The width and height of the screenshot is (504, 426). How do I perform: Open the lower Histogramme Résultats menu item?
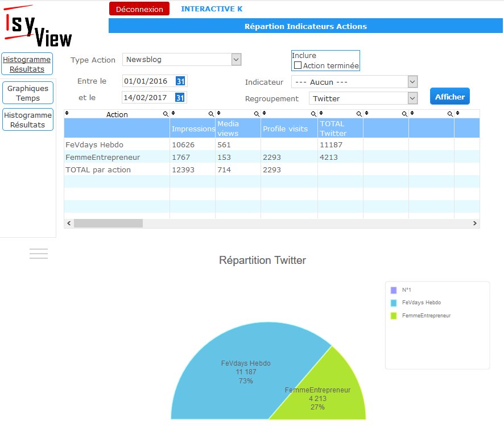(28, 120)
